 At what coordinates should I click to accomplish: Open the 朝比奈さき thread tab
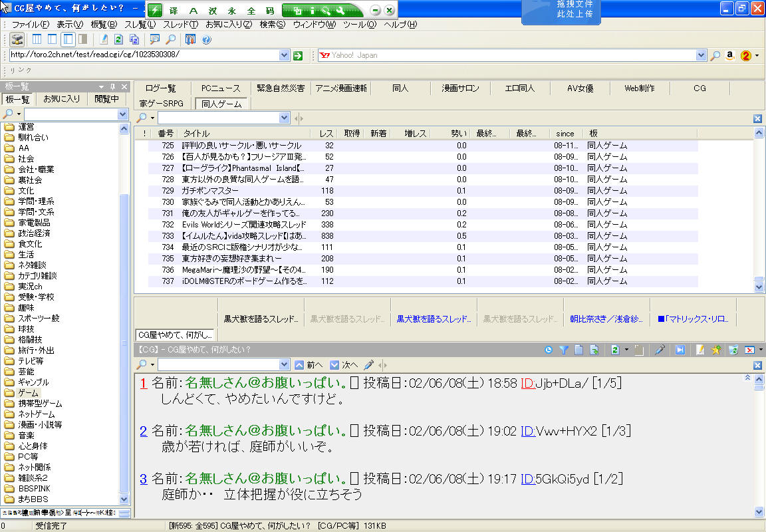click(606, 319)
